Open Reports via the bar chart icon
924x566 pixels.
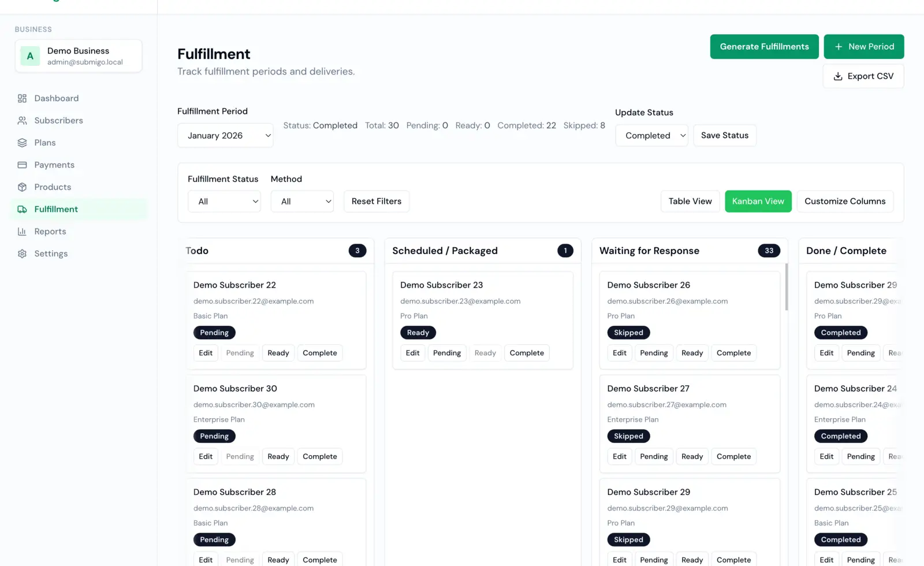tap(23, 231)
